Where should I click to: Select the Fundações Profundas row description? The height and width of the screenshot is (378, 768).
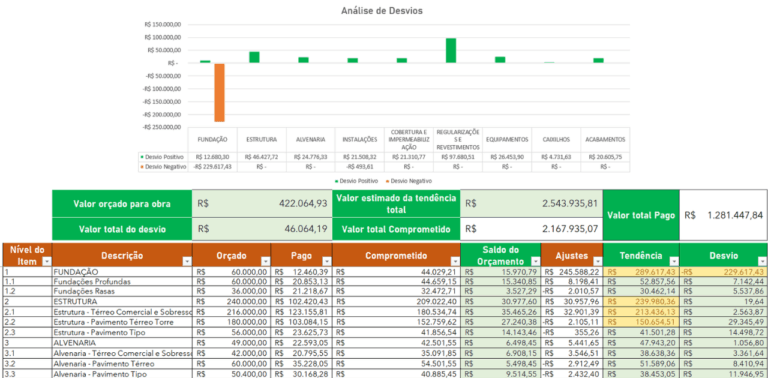[x=122, y=282]
